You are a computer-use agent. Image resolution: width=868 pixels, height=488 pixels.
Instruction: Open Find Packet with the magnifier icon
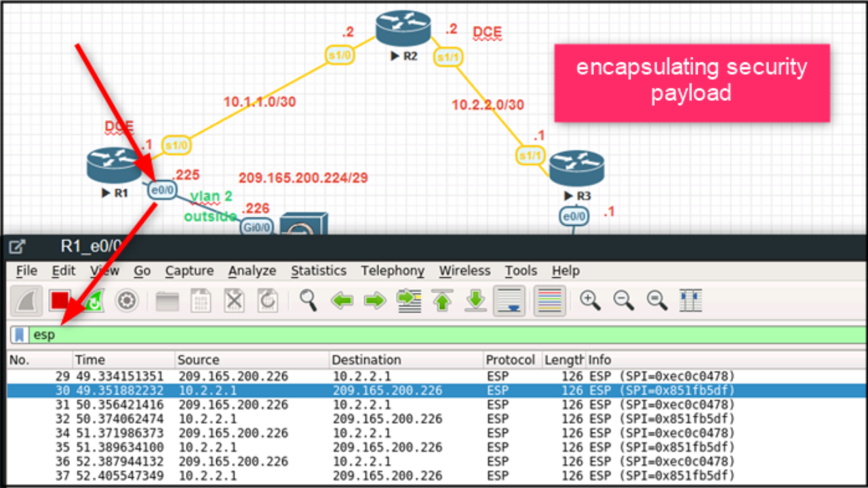[309, 300]
